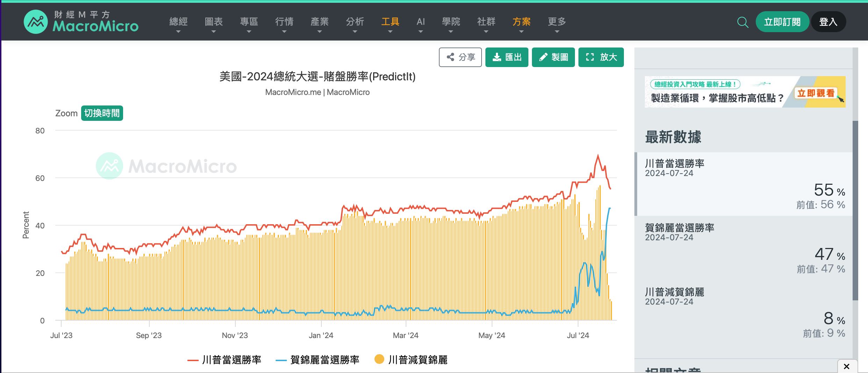Click the 立即訂閱 subscribe button
The height and width of the screenshot is (373, 868).
pos(782,22)
